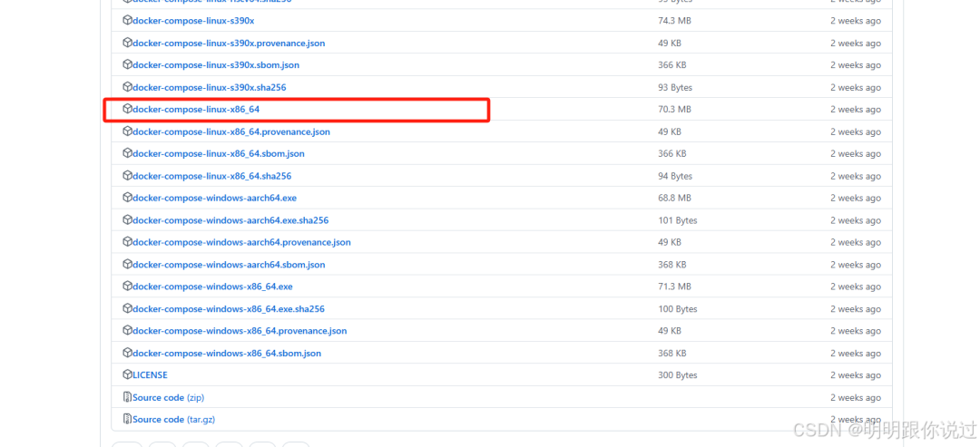Click the 101 Bytes size value
Screen dimensions: 980x447
(x=678, y=220)
